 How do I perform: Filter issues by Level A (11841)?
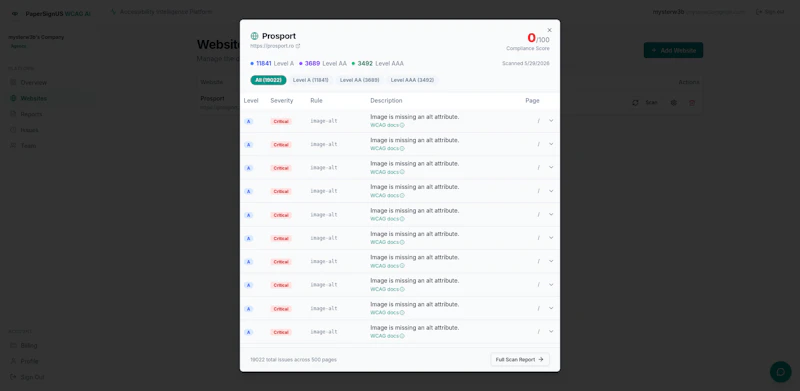[310, 80]
